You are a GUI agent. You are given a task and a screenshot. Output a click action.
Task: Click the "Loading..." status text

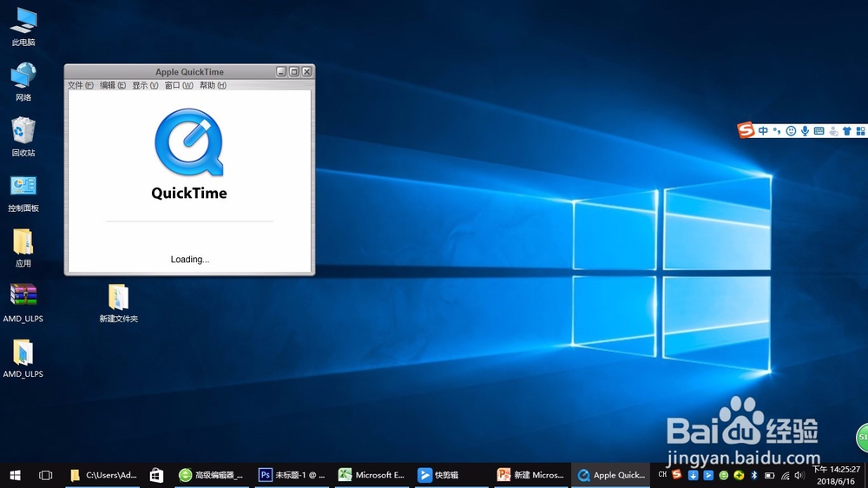(x=190, y=260)
